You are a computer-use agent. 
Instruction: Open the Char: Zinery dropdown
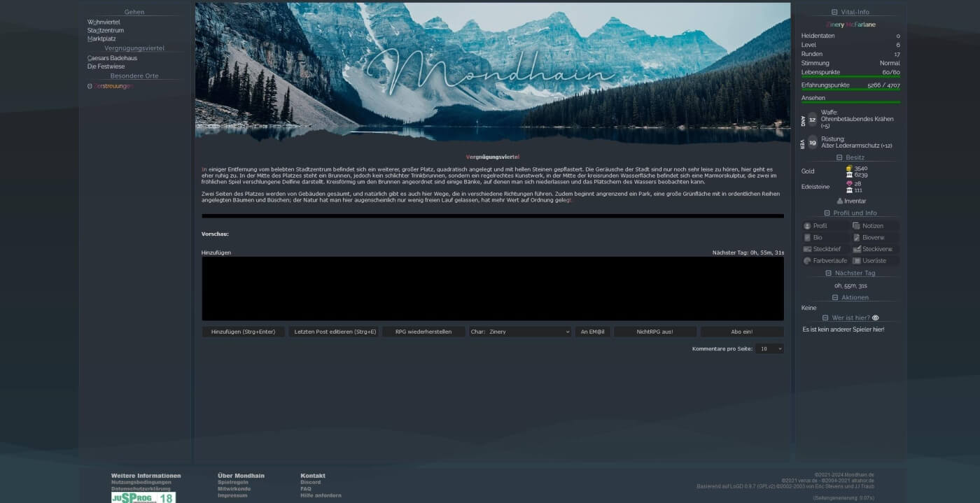point(521,332)
